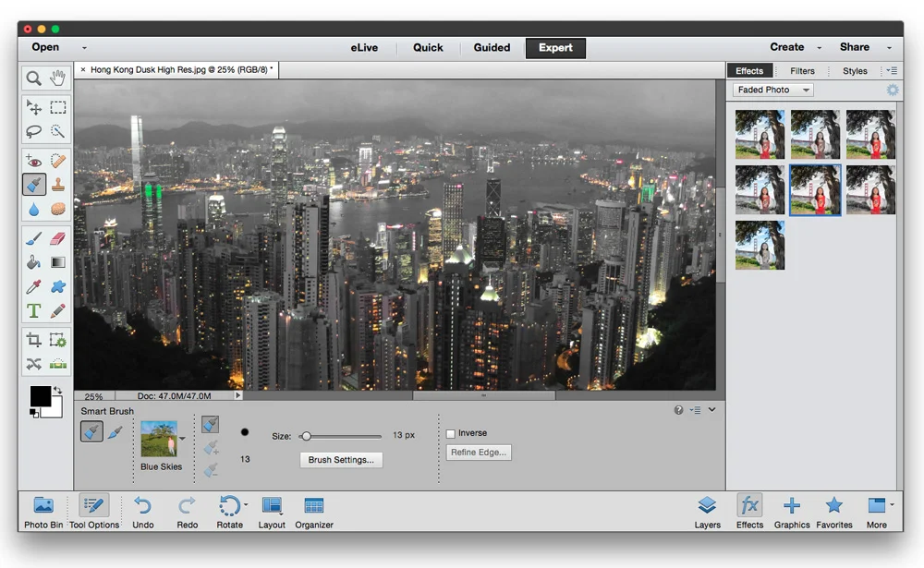This screenshot has height=568, width=924.
Task: Expand the Open button menu
Action: click(83, 47)
